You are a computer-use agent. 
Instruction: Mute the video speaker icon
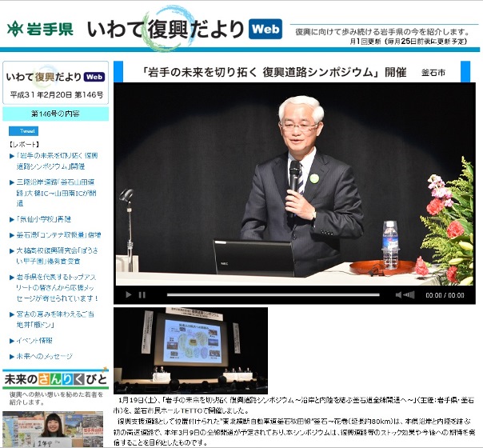pyautogui.click(x=398, y=295)
